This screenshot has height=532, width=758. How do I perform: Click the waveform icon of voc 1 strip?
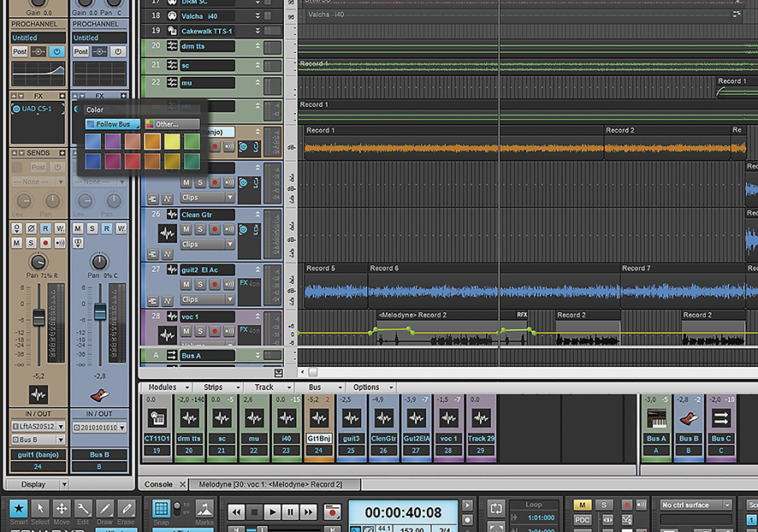[448, 418]
